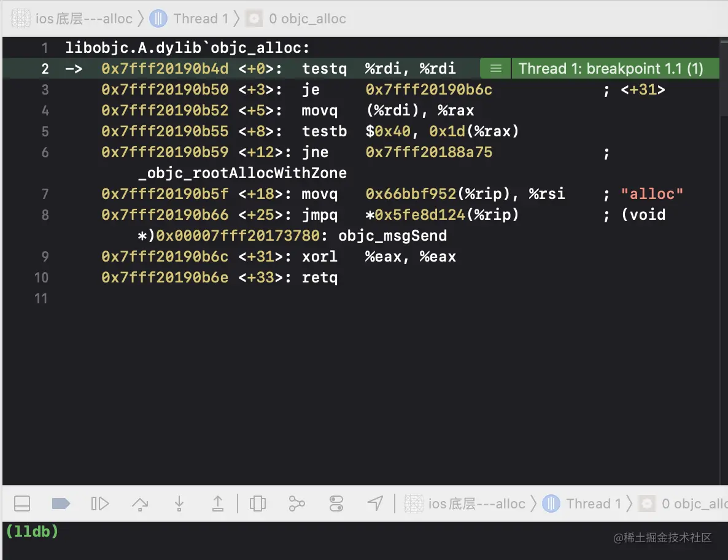Hide the debug area toggle icon
728x560 pixels.
[22, 504]
